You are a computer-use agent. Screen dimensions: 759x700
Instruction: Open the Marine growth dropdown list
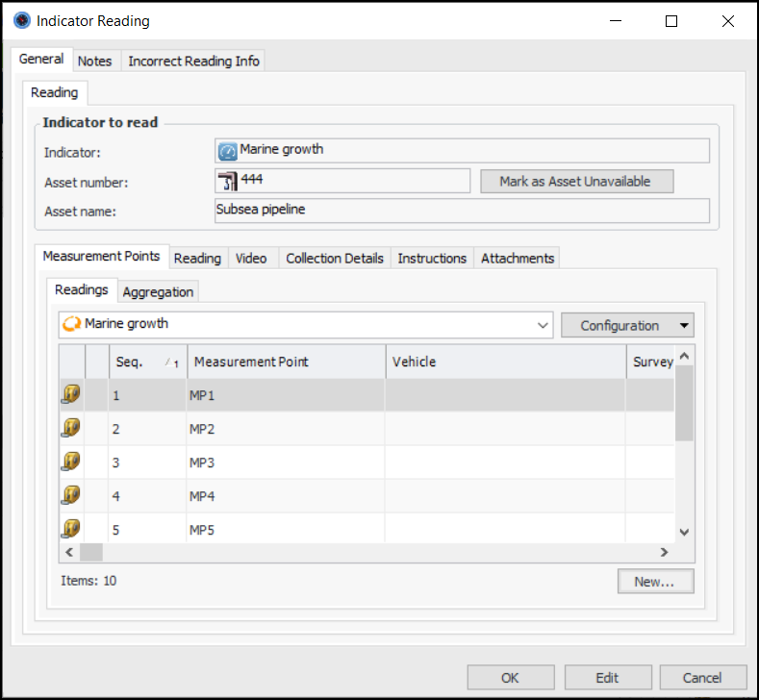(x=544, y=325)
